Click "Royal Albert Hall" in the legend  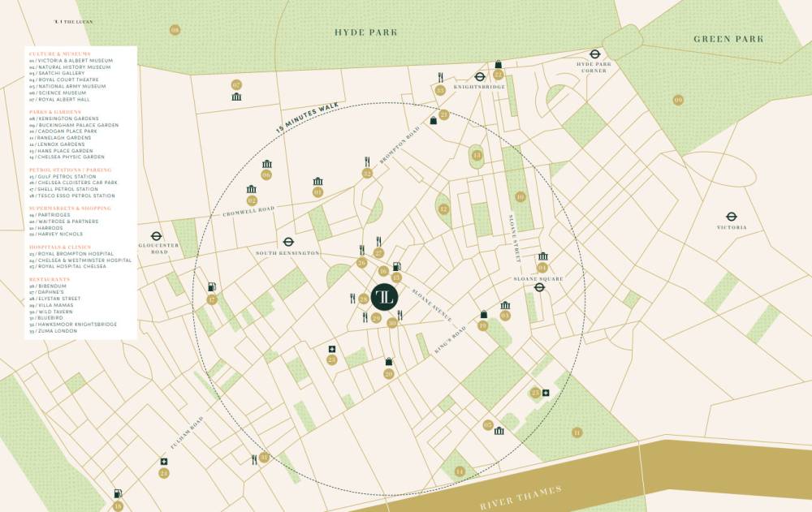pyautogui.click(x=59, y=99)
